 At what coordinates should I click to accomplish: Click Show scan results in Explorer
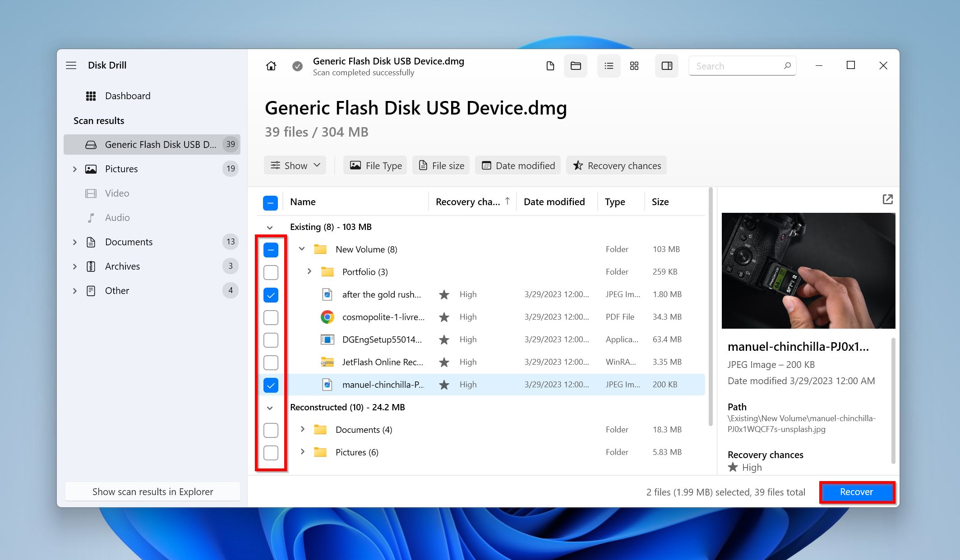(152, 491)
